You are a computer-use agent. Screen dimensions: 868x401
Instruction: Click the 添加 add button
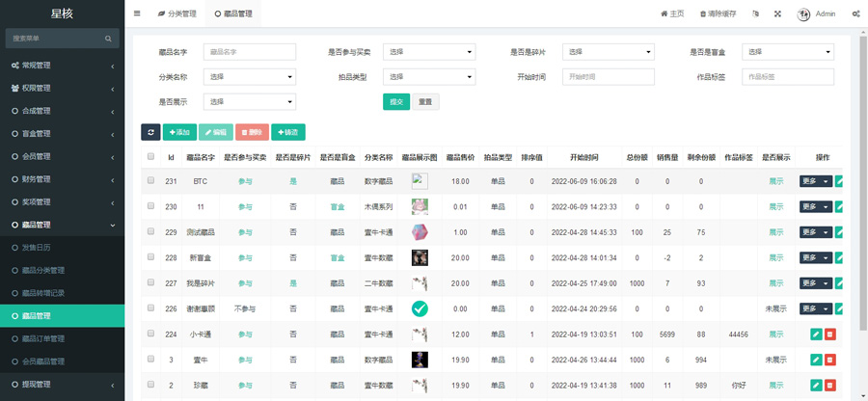click(x=179, y=132)
